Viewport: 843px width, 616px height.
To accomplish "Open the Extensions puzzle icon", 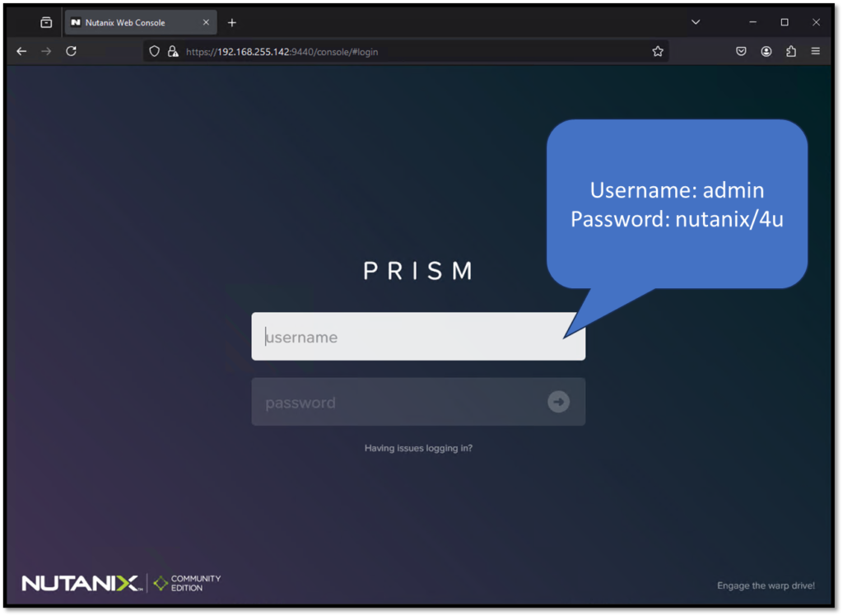I will (x=791, y=52).
